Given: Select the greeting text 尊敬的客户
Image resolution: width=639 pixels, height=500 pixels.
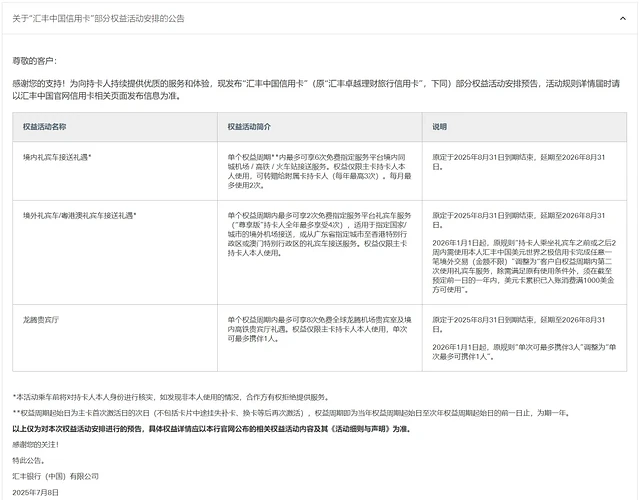Looking at the screenshot, I should [x=35, y=61].
